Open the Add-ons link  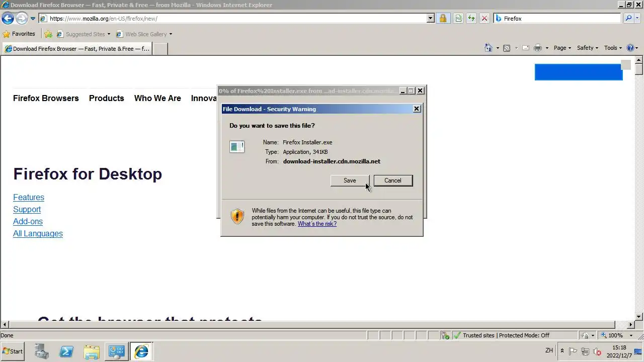pyautogui.click(x=28, y=222)
